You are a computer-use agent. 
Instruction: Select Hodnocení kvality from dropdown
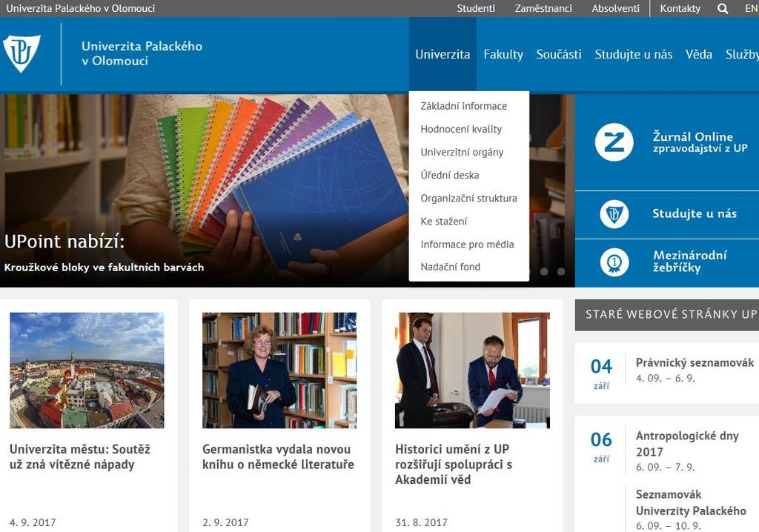pos(461,129)
